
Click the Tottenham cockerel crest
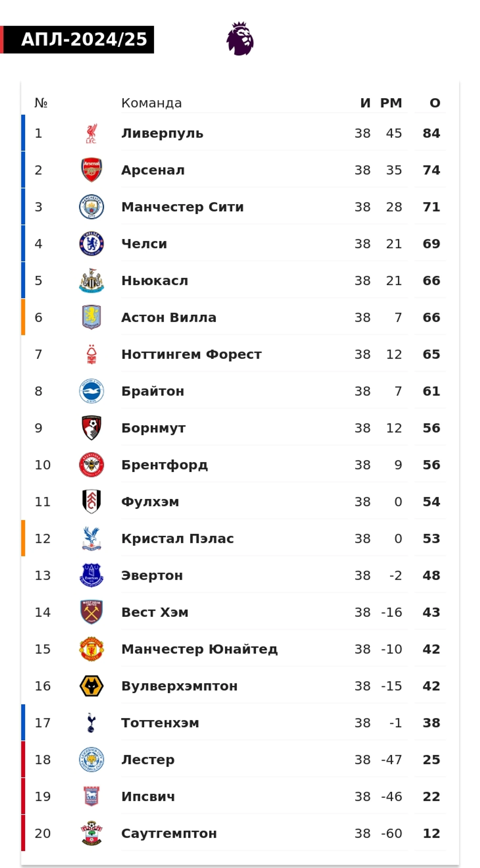(91, 723)
